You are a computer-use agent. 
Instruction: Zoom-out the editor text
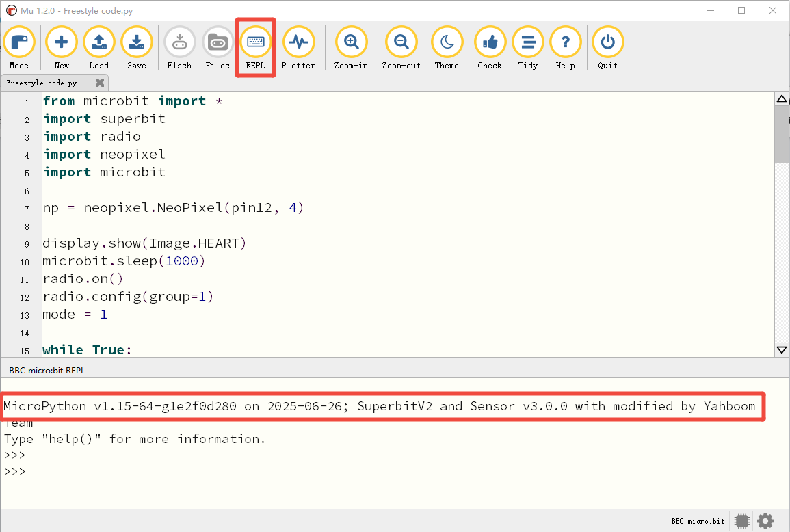[401, 48]
